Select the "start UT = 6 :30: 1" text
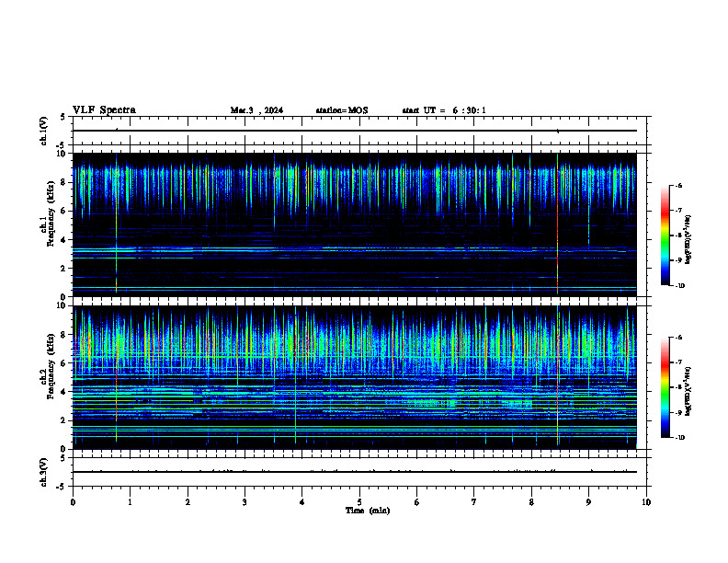The image size is (728, 563). click(444, 110)
